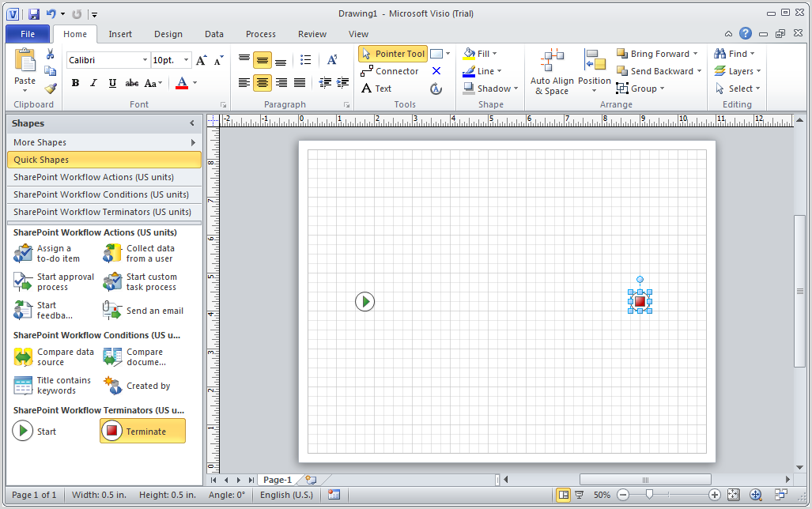Open SharePoint Workflow Conditions stencil
812x509 pixels.
(x=104, y=194)
